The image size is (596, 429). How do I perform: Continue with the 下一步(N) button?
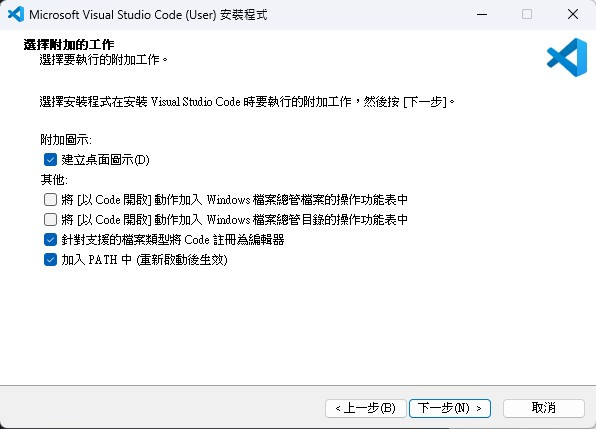[x=450, y=408]
